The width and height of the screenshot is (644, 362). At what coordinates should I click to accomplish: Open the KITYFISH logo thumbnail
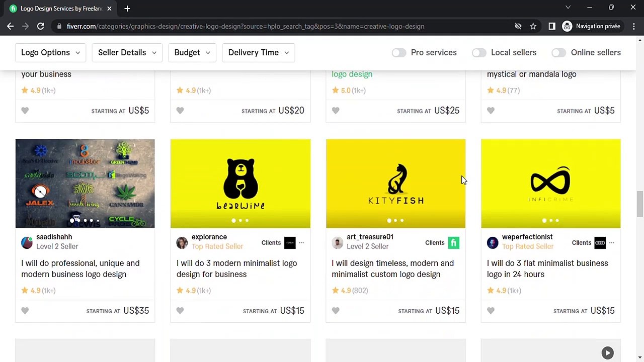[x=395, y=184]
